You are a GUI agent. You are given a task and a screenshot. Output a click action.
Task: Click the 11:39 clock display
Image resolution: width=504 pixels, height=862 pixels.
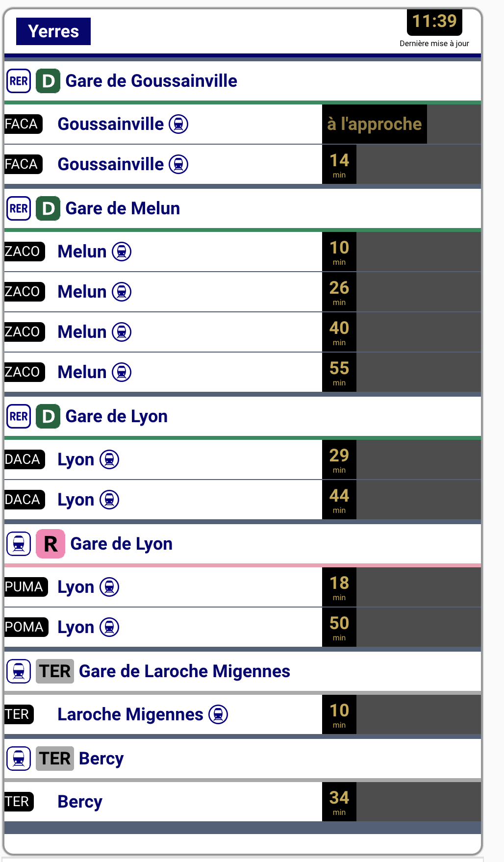[x=434, y=22]
